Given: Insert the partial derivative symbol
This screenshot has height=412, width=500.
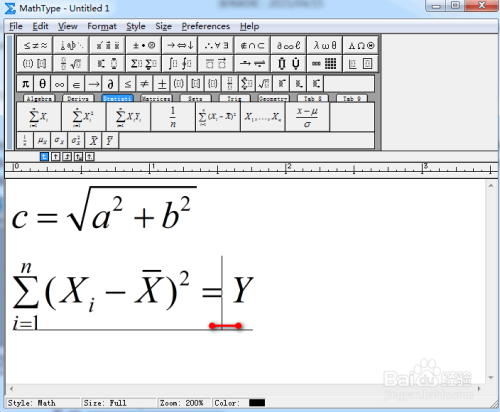Looking at the screenshot, I should (x=110, y=84).
